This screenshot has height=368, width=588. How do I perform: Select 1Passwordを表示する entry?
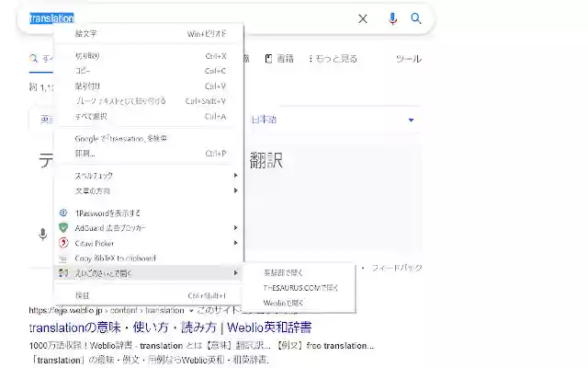[149, 213]
